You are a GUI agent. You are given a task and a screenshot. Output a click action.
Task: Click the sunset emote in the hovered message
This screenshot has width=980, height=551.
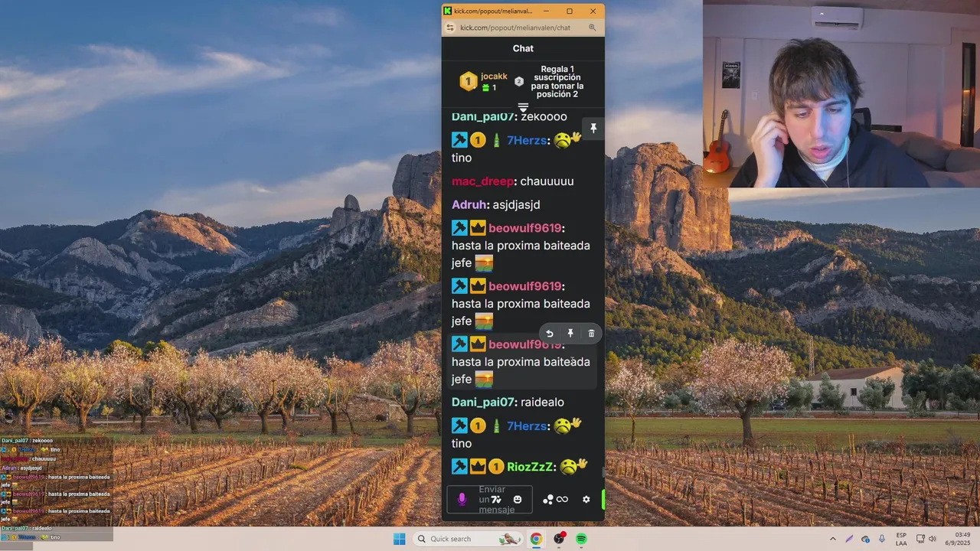coord(484,379)
